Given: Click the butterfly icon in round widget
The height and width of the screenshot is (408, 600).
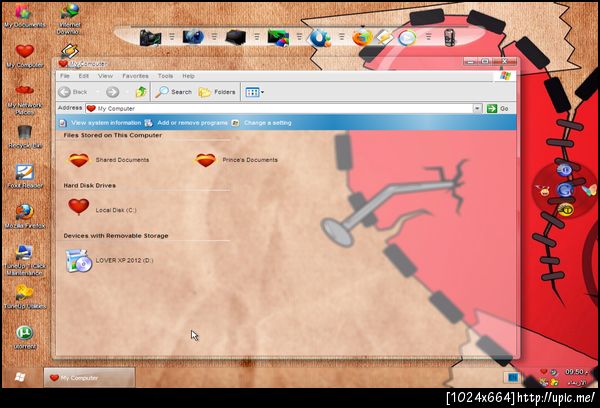Looking at the screenshot, I should 589,190.
